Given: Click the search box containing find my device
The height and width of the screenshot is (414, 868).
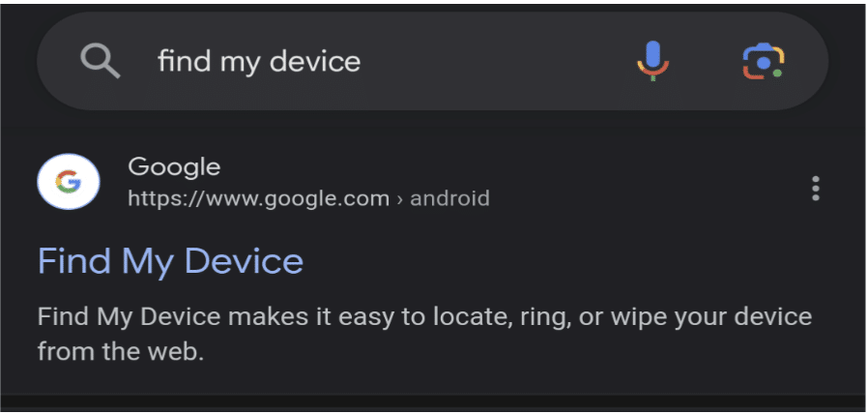Looking at the screenshot, I should (x=433, y=61).
